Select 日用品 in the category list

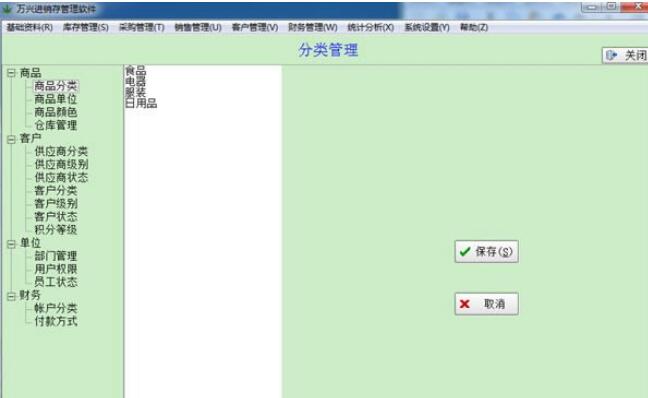tap(141, 103)
